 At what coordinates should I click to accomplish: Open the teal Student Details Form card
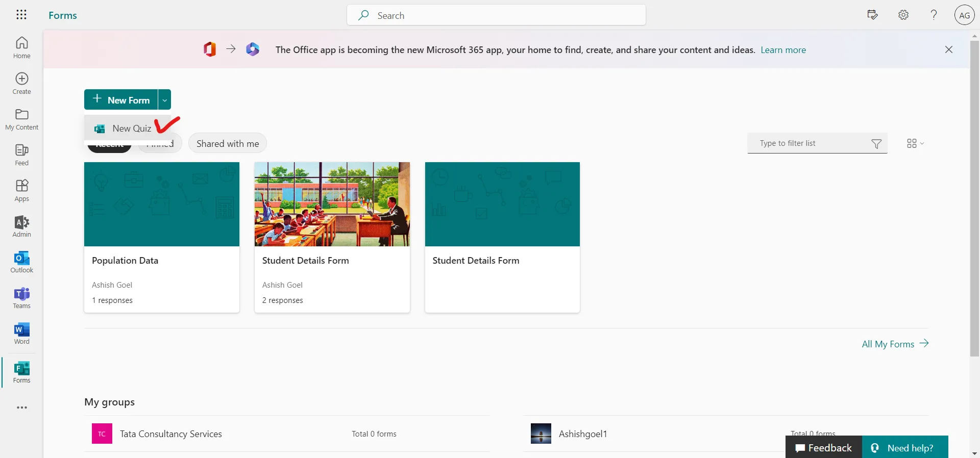pos(502,237)
